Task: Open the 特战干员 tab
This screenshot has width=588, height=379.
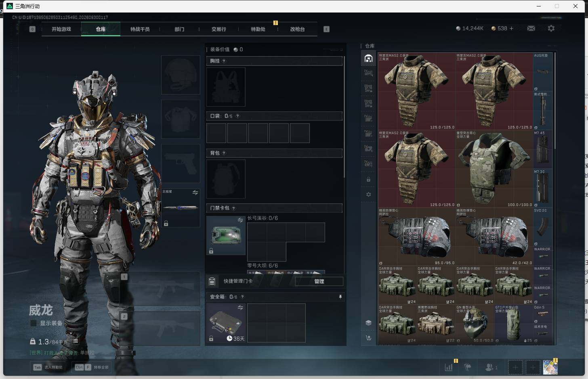Action: click(140, 29)
